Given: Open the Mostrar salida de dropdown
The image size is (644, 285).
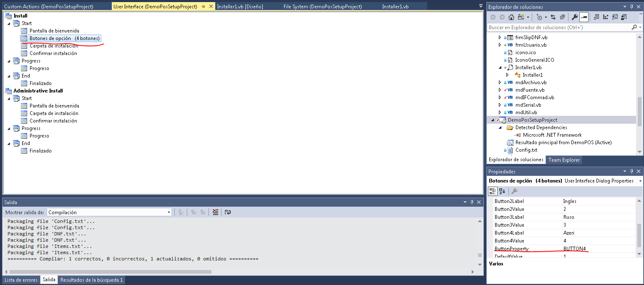Looking at the screenshot, I should pos(169,212).
